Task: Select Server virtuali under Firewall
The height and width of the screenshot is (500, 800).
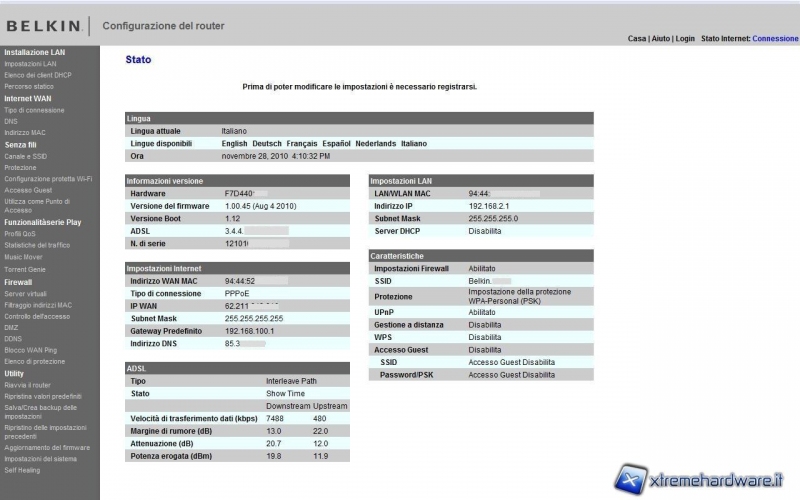Action: tap(26, 294)
